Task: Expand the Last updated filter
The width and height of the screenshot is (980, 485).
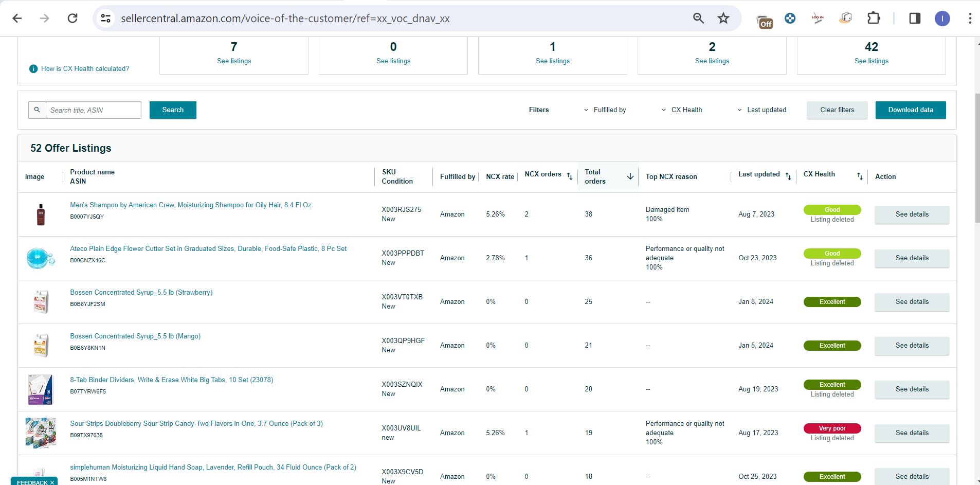Action: pyautogui.click(x=761, y=110)
